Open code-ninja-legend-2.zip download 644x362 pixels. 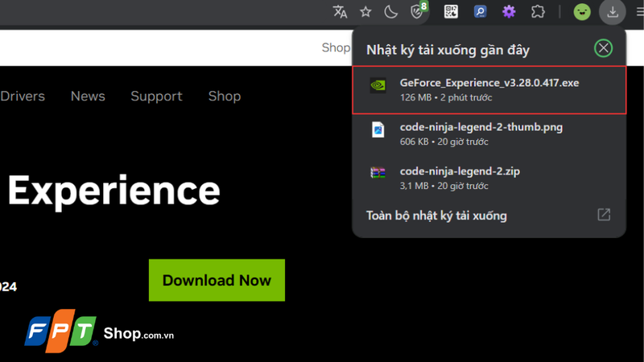tap(489, 178)
